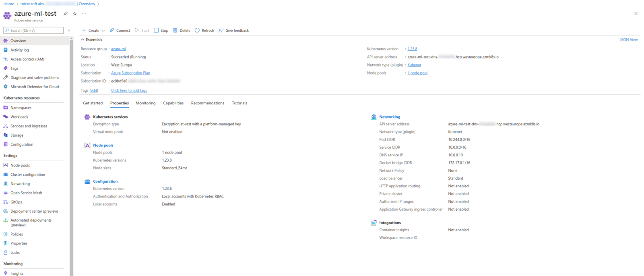644x276 pixels.
Task: Click the Locks padlock icon
Action: click(x=6, y=253)
